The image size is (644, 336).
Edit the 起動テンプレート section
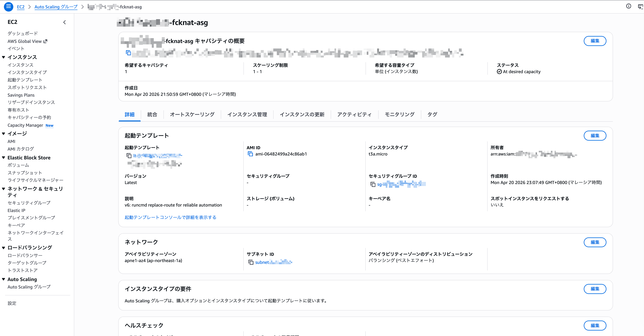(x=595, y=136)
